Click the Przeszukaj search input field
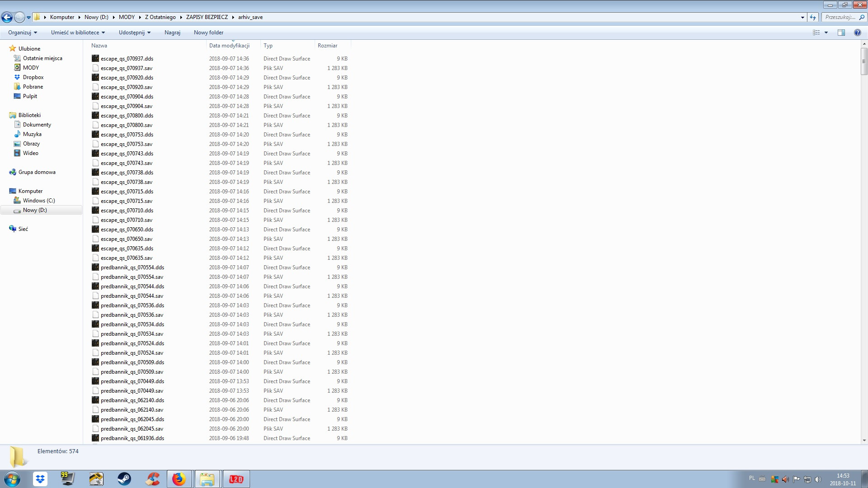The width and height of the screenshot is (868, 488). point(840,17)
